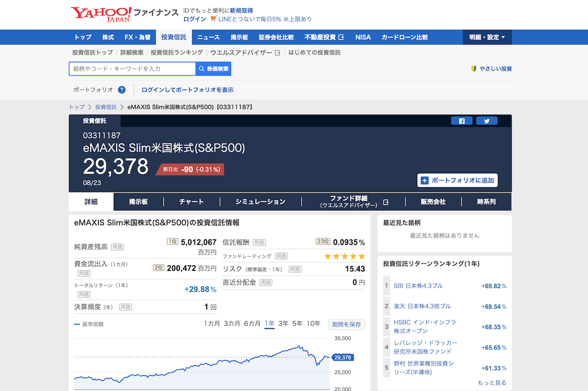Click the 投資信託 breadcrumb link

pos(106,107)
